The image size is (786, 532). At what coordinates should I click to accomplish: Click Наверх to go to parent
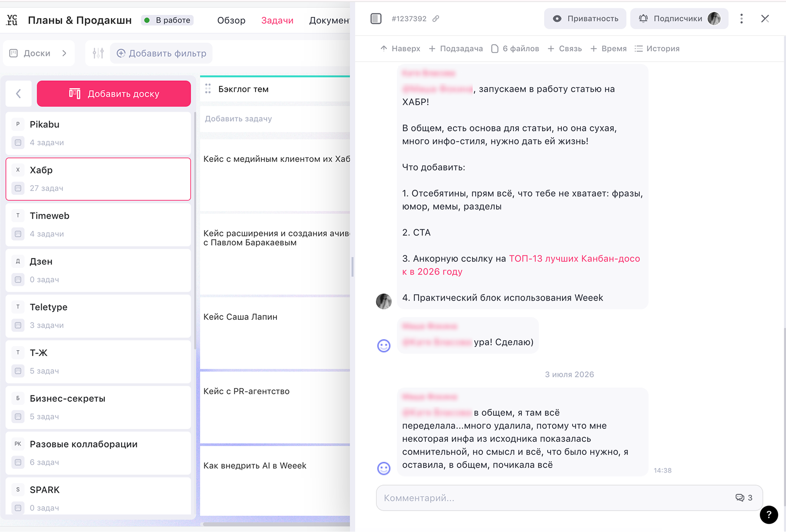400,48
